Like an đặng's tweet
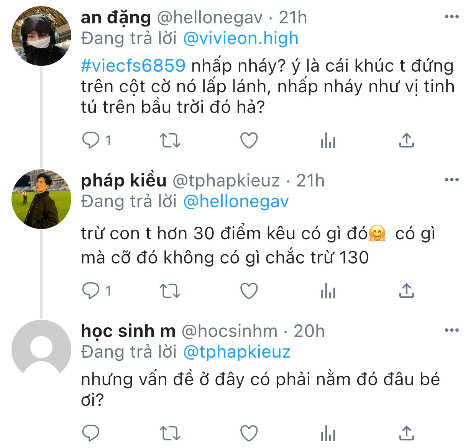 click(249, 141)
